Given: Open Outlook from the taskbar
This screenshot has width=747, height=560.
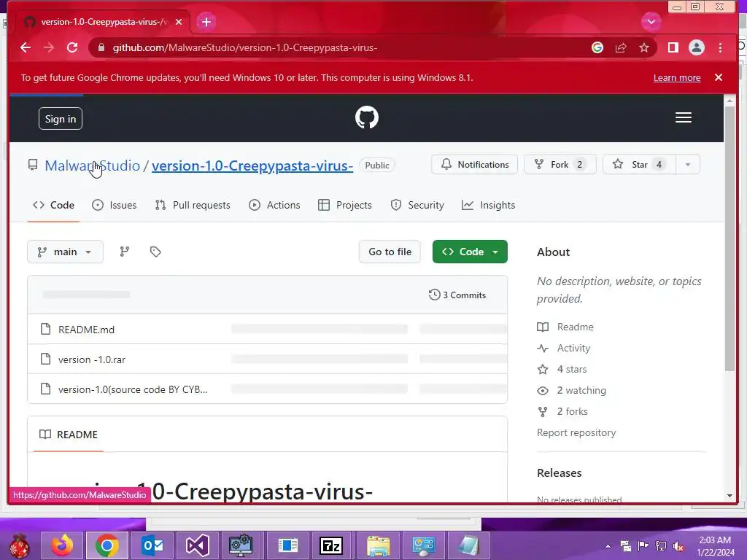Looking at the screenshot, I should [152, 545].
